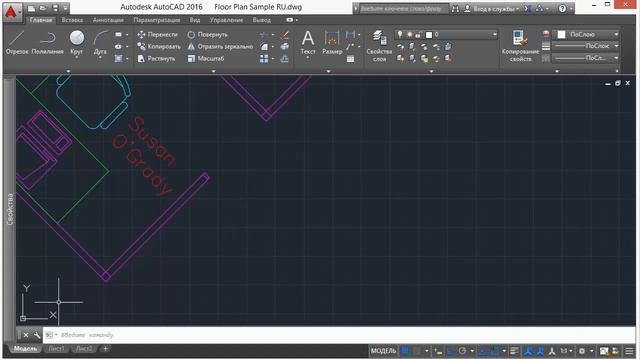Select the Текст text tool
This screenshot has width=640, height=360.
pos(308,43)
